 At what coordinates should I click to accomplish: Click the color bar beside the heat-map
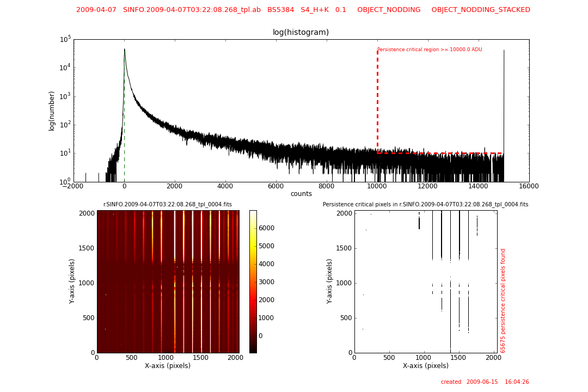click(x=253, y=281)
